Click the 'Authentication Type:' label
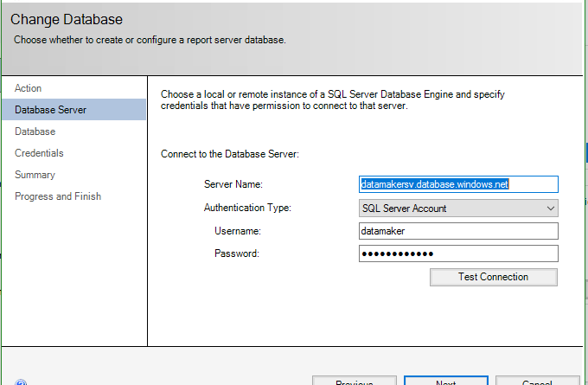Image resolution: width=588 pixels, height=385 pixels. point(247,208)
